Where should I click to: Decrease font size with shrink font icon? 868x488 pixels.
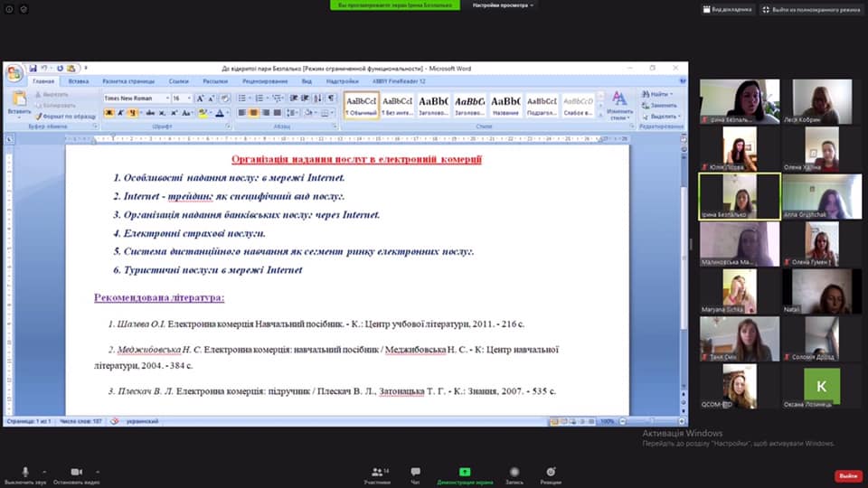(211, 98)
